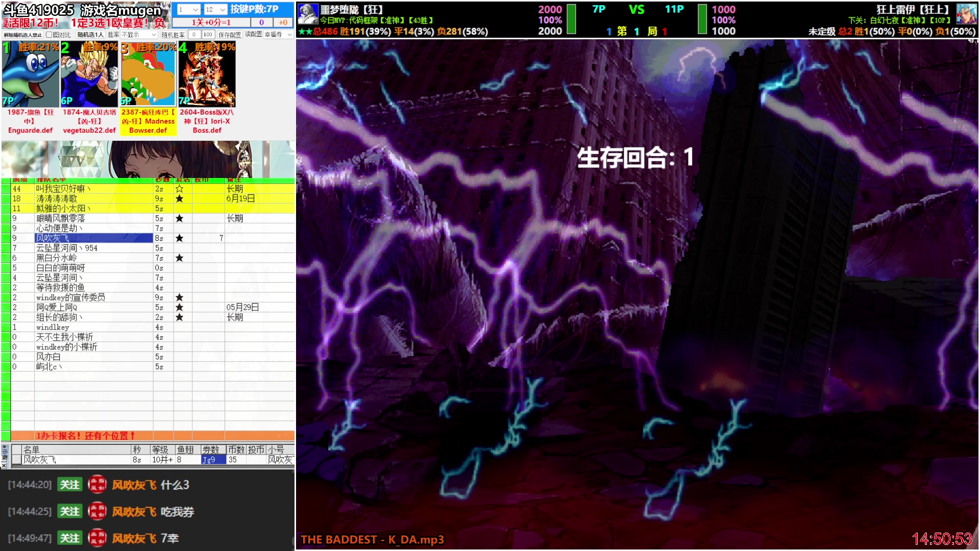The height and width of the screenshot is (551, 980).
Task: Open the first number dropdown showing 1
Action: 188,9
